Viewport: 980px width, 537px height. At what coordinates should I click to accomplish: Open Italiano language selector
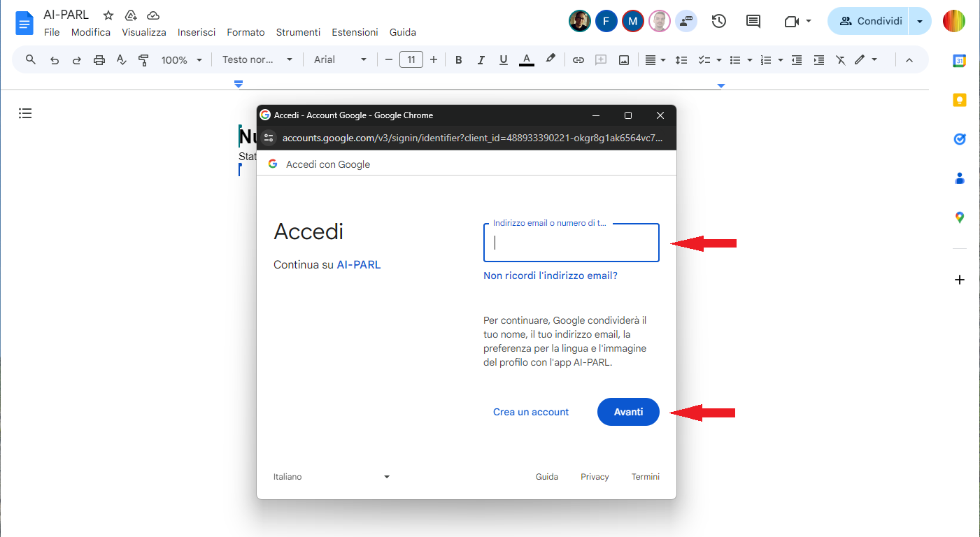331,477
